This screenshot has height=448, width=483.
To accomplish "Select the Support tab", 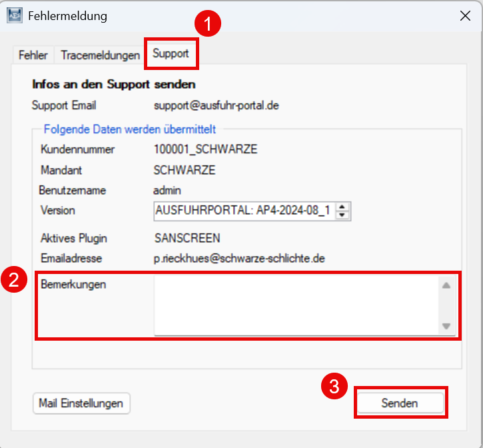I will click(x=171, y=54).
